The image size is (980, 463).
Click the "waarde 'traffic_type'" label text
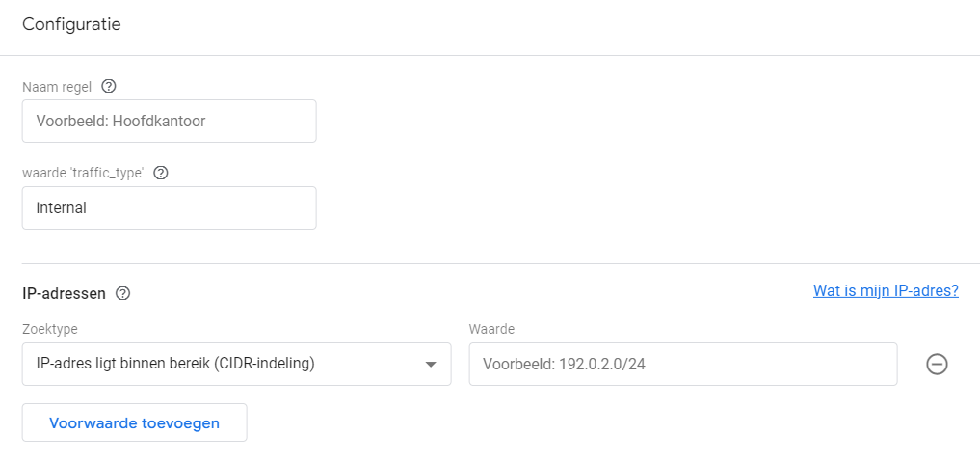83,174
